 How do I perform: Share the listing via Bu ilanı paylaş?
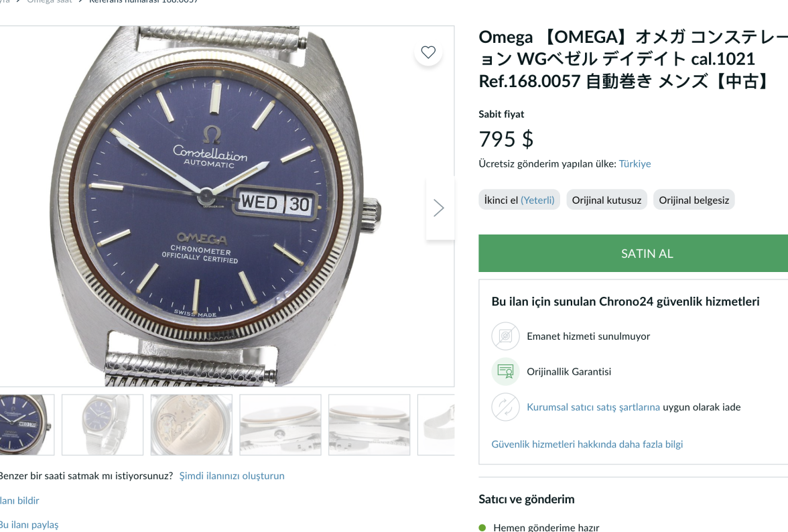[x=29, y=525]
